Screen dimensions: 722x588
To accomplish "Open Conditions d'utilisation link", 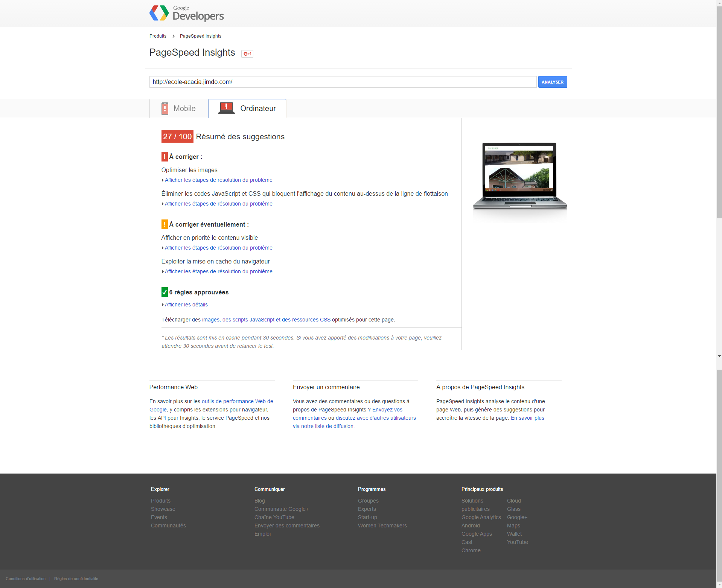I will (26, 579).
